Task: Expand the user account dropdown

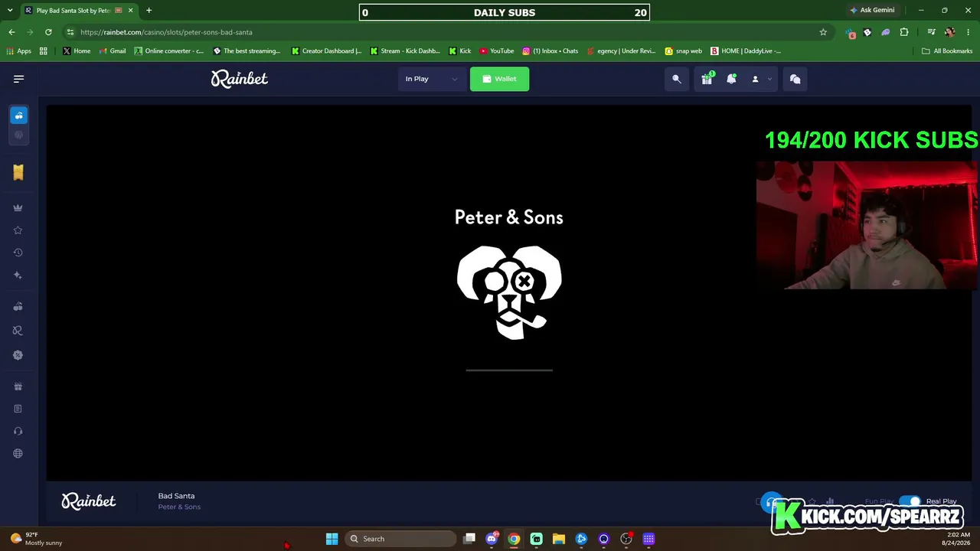Action: (x=761, y=79)
